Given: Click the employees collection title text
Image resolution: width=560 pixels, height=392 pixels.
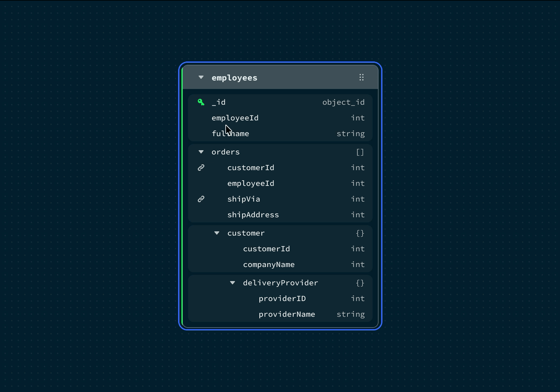Looking at the screenshot, I should (234, 78).
